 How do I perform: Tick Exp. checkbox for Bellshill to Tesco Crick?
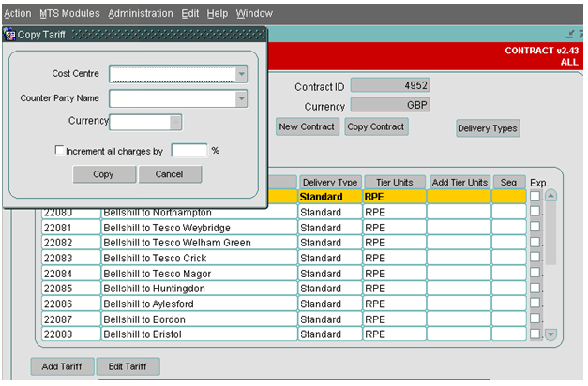(x=535, y=257)
